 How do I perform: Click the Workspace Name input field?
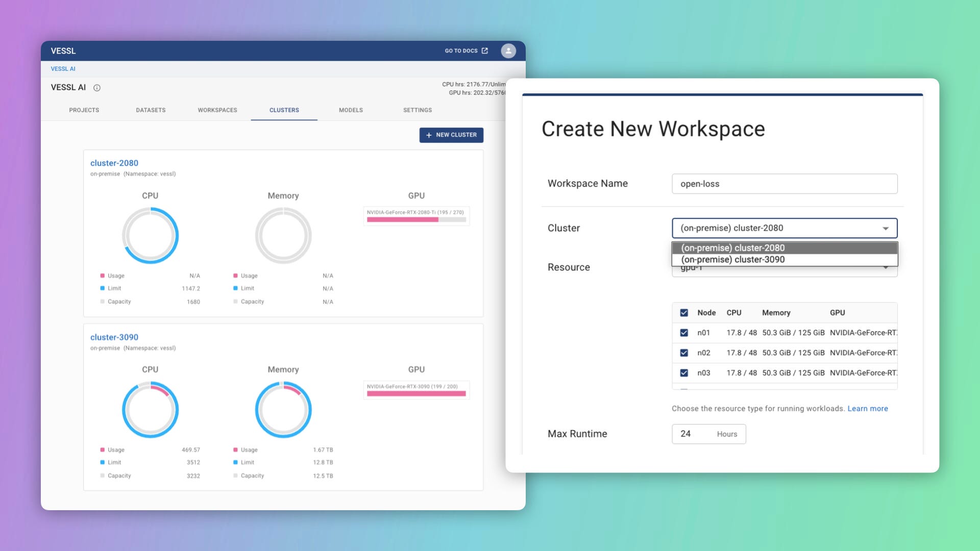(785, 184)
